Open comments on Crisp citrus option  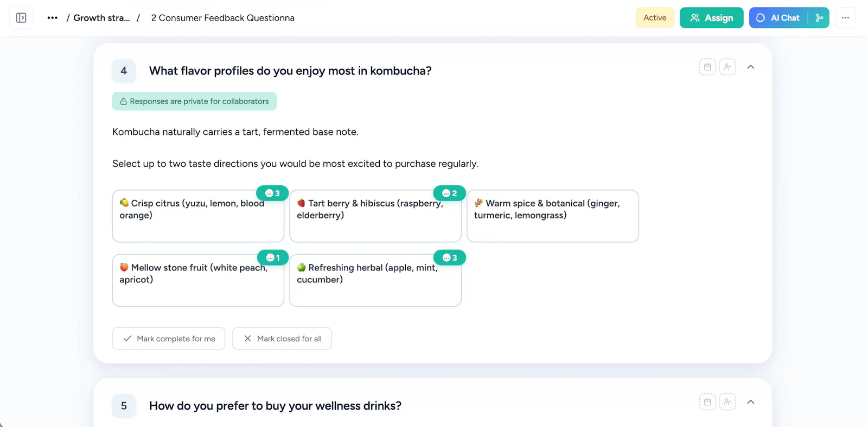[x=272, y=193]
